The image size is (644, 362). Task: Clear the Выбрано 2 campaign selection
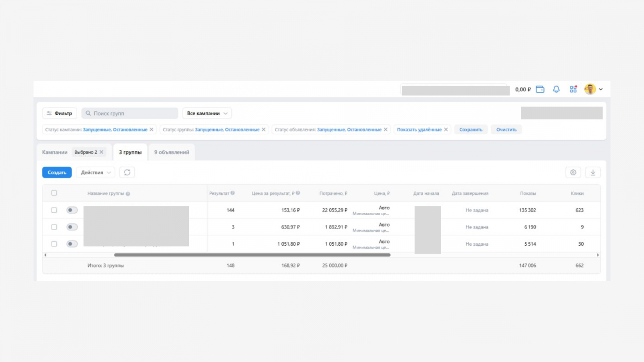(101, 152)
